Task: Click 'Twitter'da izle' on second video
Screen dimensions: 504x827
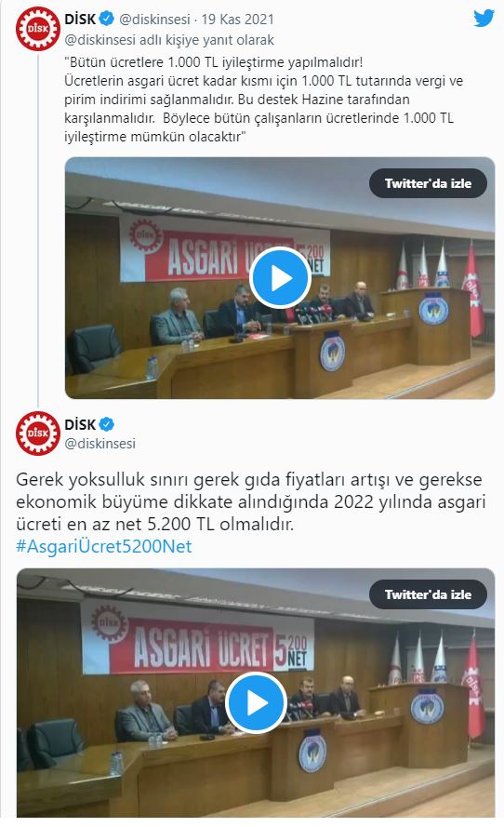Action: tap(428, 594)
